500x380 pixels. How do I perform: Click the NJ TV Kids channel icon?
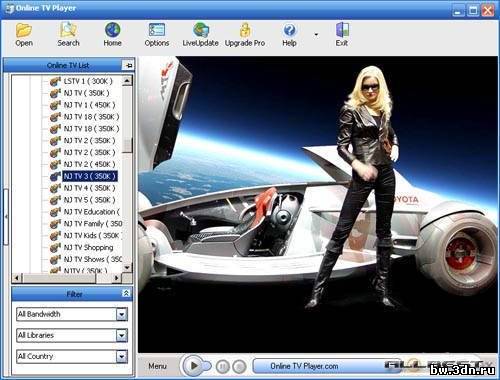55,235
